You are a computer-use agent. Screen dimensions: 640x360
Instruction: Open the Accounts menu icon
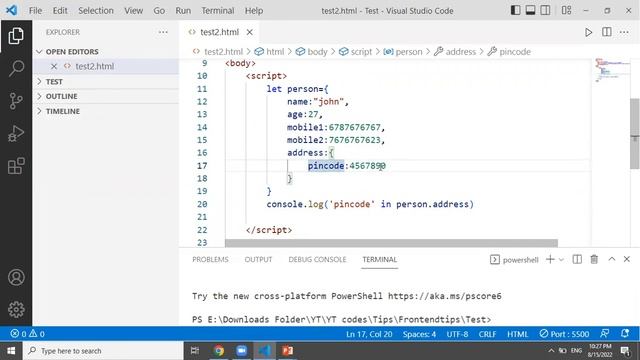16,277
